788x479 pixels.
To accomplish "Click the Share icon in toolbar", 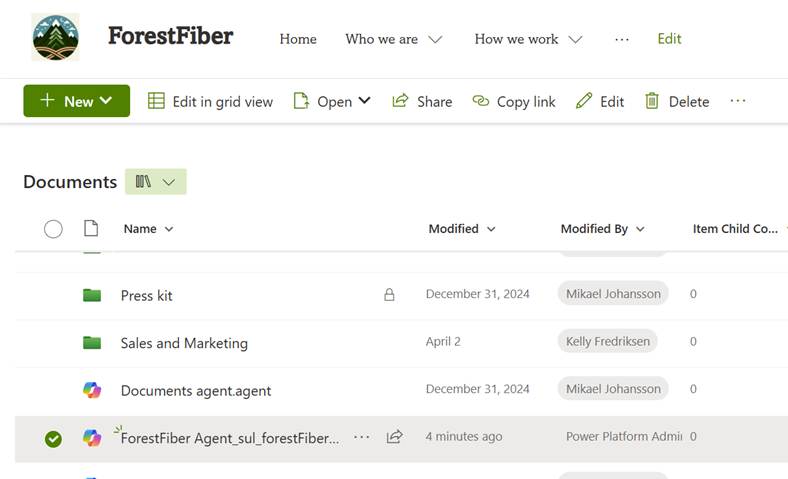I will pyautogui.click(x=400, y=101).
